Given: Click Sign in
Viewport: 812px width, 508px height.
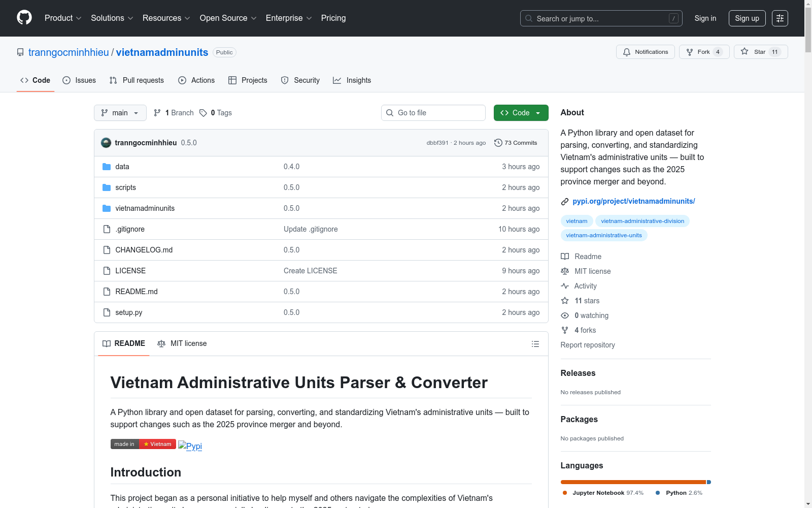Looking at the screenshot, I should (705, 18).
